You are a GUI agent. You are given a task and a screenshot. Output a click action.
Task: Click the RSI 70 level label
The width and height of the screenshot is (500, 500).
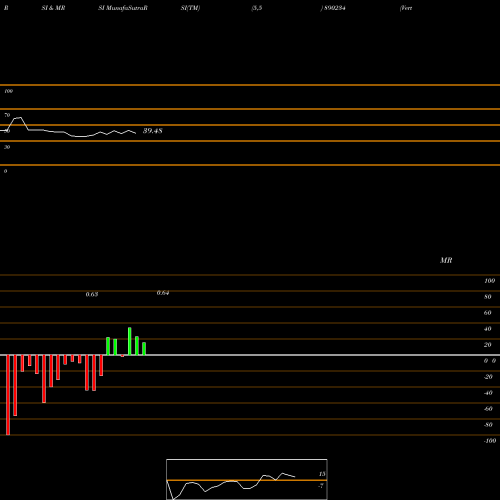click(7, 115)
